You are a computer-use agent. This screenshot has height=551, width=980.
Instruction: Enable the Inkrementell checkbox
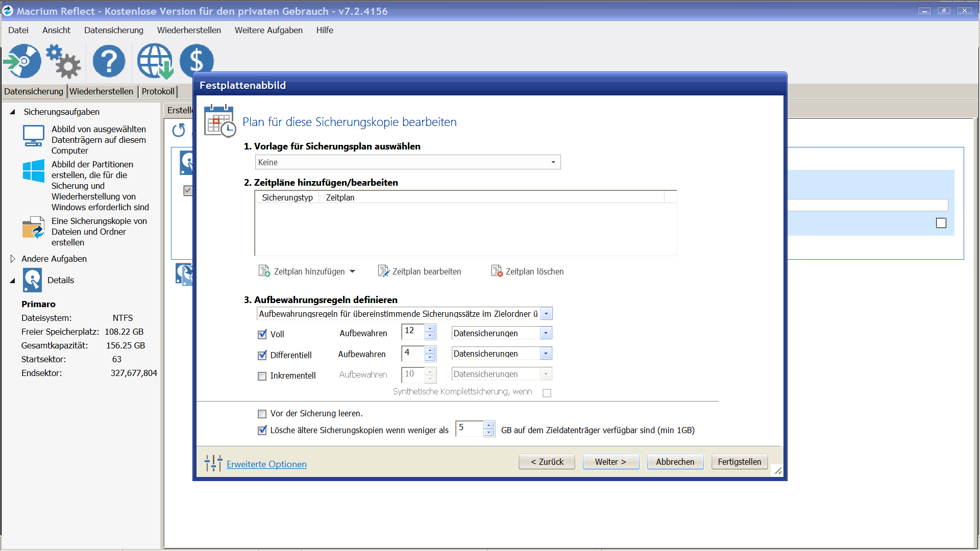point(262,376)
